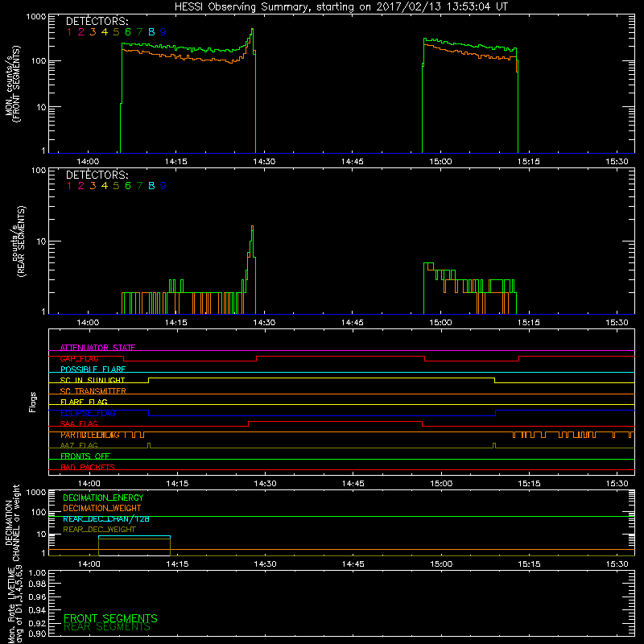Screen dimensions: 644x644
Task: Click the FRONT SEGMENTS livetime legend
Action: coord(110,618)
